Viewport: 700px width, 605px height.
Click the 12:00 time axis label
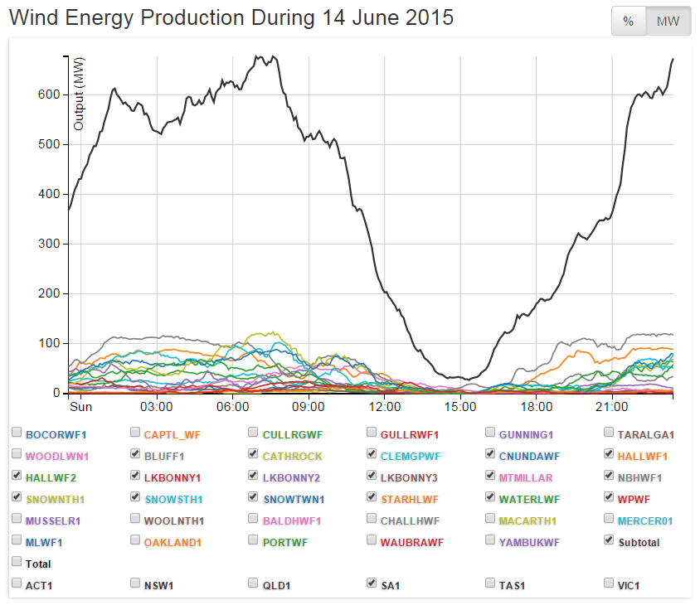click(385, 408)
